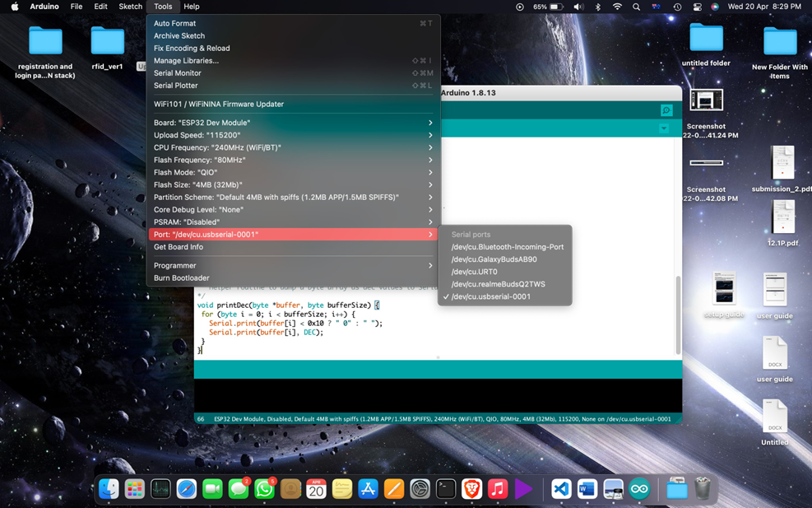Expand CPU Frequency 240MHz submenu
This screenshot has height=508, width=812.
click(293, 147)
